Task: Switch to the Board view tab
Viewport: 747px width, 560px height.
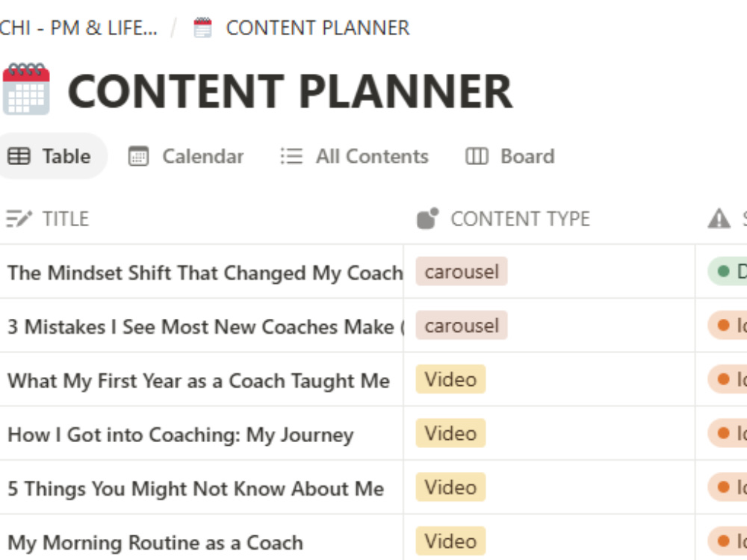Action: (509, 156)
